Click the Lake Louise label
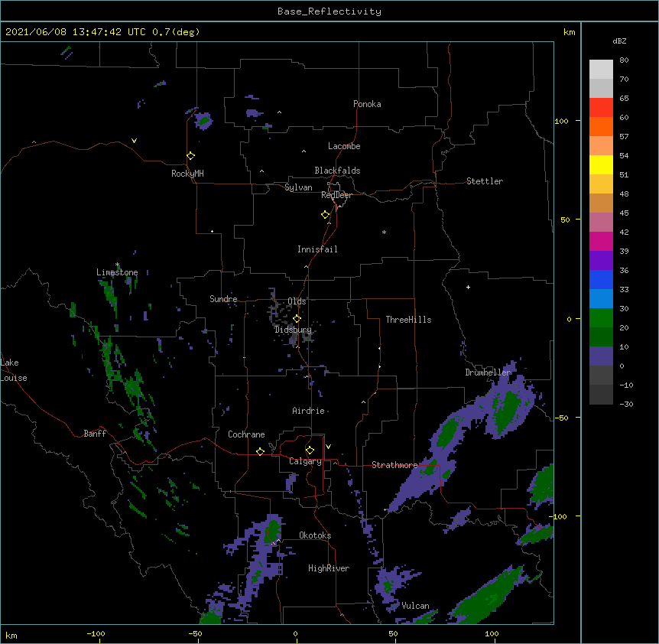The image size is (659, 644). click(x=14, y=370)
